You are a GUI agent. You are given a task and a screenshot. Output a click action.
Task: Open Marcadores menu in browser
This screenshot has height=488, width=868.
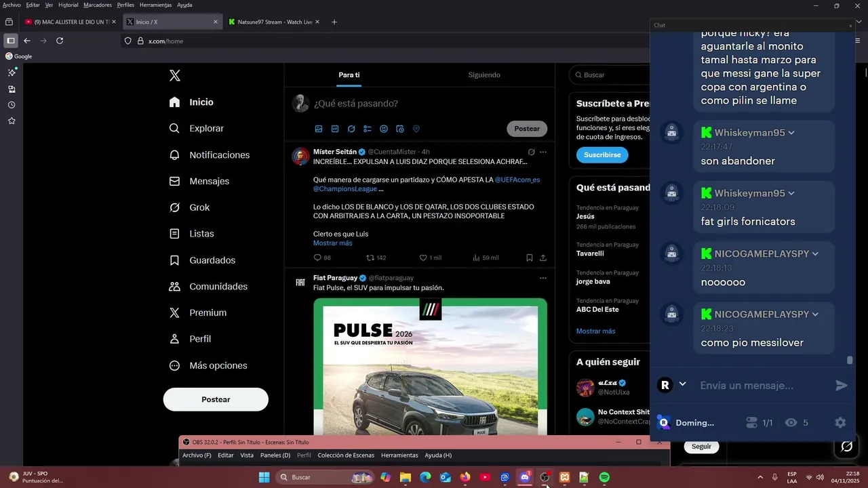[x=98, y=5]
